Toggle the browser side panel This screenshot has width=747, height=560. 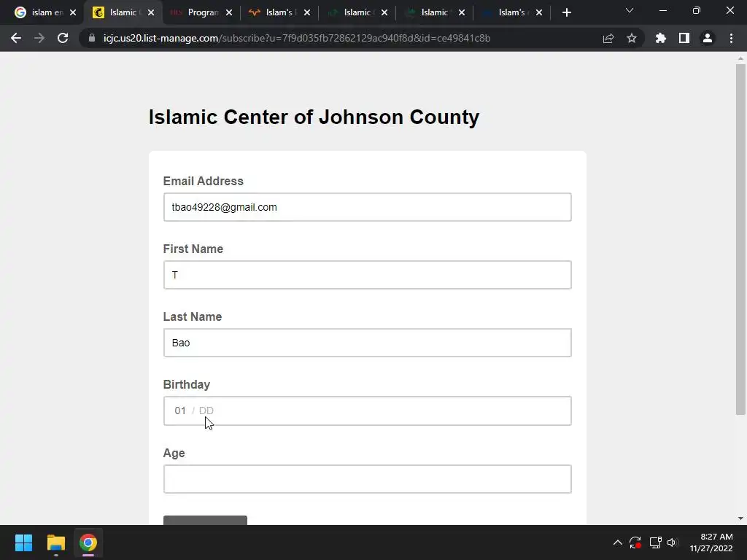point(684,38)
